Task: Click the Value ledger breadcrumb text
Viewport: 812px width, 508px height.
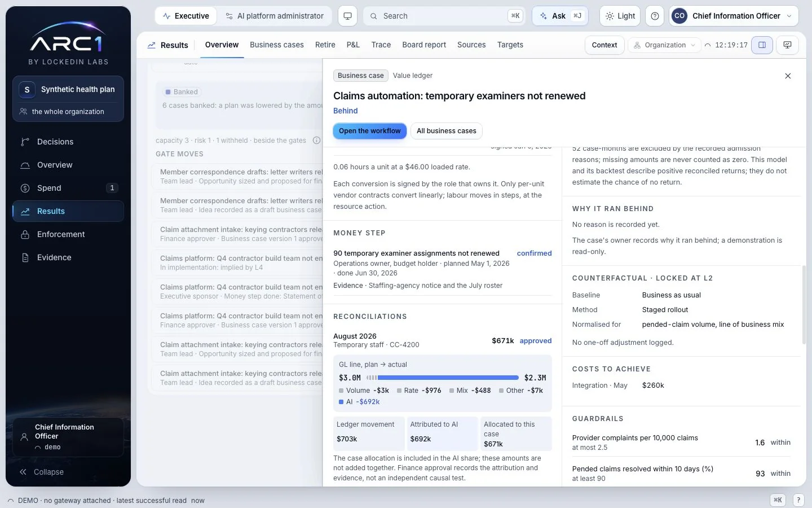Action: pos(413,76)
